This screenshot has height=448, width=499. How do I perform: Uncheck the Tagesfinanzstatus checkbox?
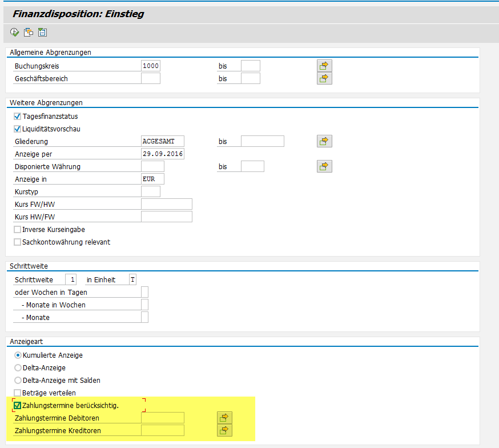18,117
